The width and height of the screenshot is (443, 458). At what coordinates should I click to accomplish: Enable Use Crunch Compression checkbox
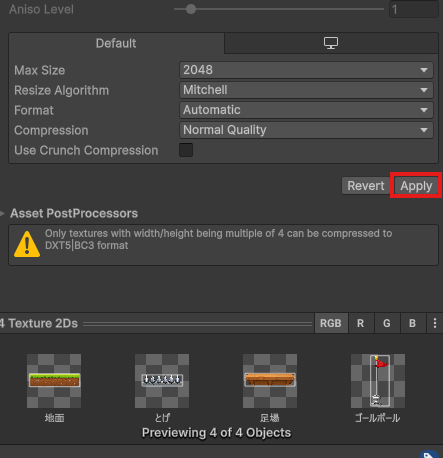186,150
